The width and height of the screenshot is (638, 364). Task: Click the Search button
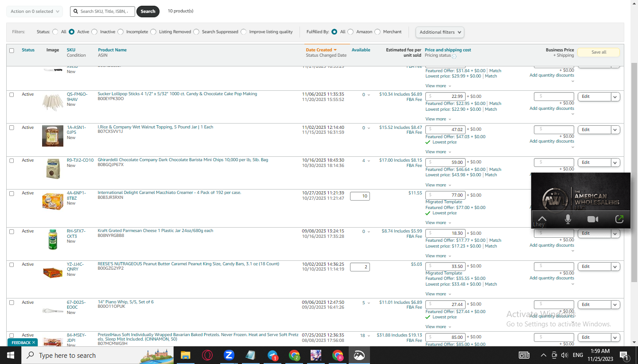click(148, 12)
